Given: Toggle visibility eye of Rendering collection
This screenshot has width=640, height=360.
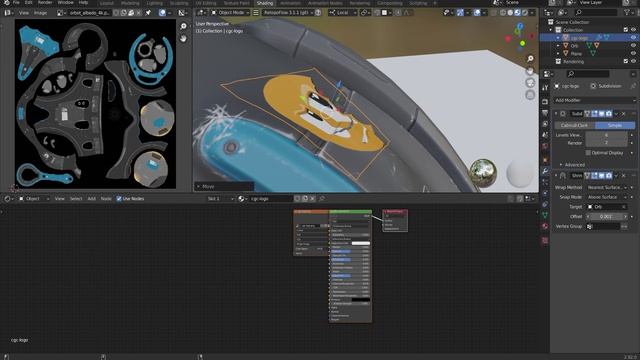Looking at the screenshot, I should (x=633, y=61).
